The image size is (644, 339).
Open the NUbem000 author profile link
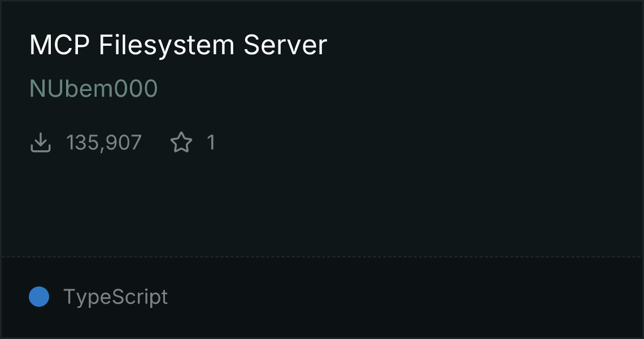coord(94,88)
